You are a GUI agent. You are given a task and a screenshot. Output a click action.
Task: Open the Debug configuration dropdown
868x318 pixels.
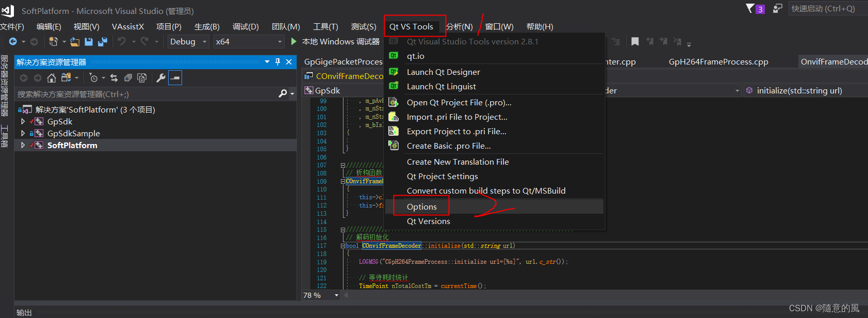[205, 42]
